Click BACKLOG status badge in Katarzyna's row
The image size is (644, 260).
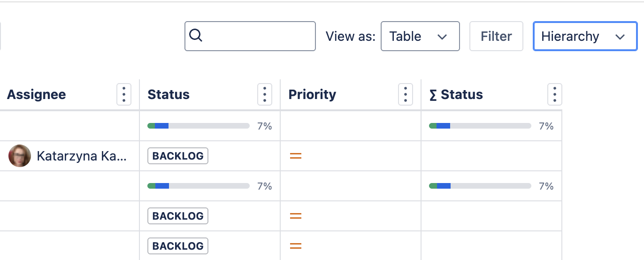(178, 156)
